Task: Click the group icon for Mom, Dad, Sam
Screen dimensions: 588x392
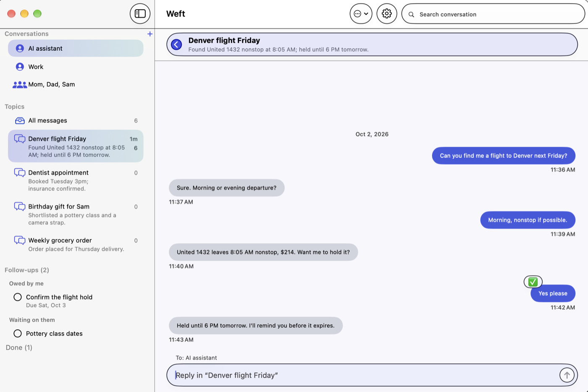Action: tap(20, 84)
